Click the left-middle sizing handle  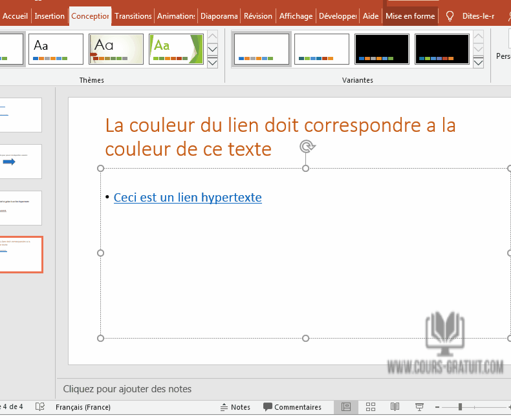[101, 253]
